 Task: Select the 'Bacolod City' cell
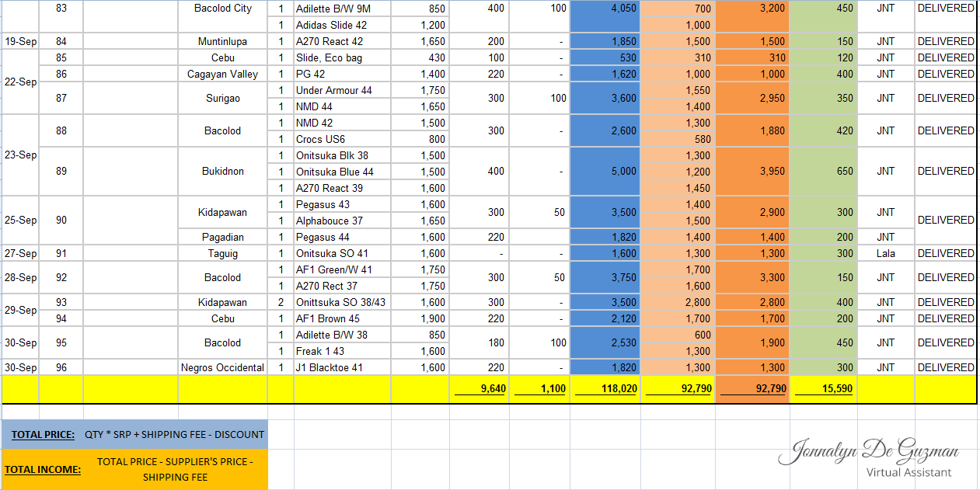tap(222, 9)
